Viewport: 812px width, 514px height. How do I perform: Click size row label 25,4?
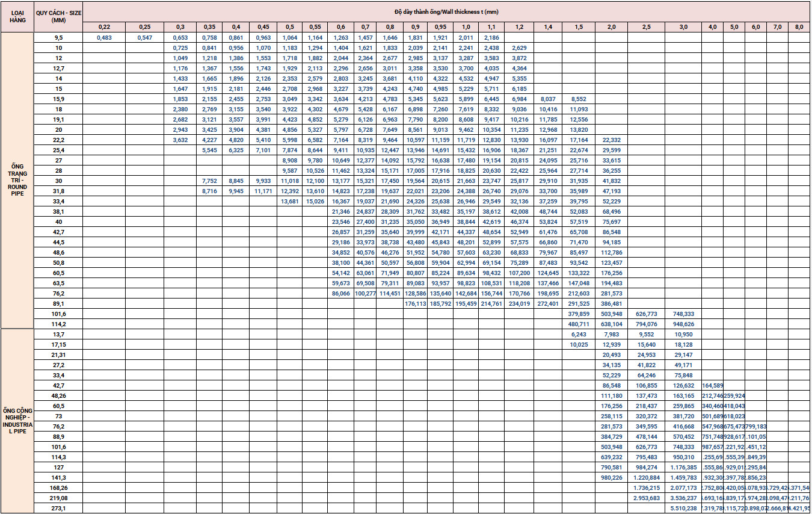tap(58, 150)
